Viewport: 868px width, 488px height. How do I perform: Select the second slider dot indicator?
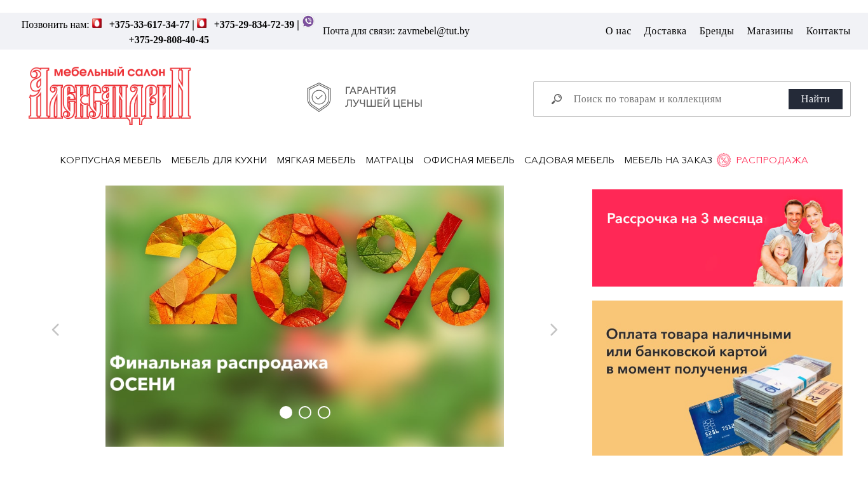click(305, 412)
